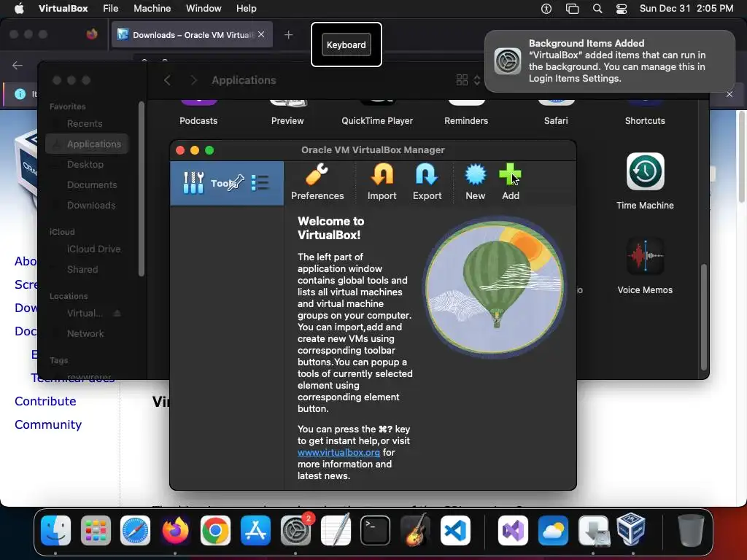Open App Store from the Dock

point(255,531)
